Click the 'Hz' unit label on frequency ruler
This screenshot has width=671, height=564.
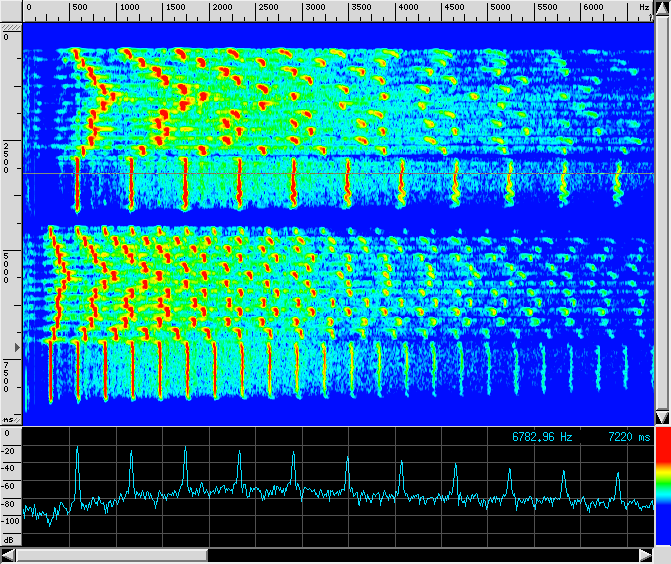[x=644, y=8]
